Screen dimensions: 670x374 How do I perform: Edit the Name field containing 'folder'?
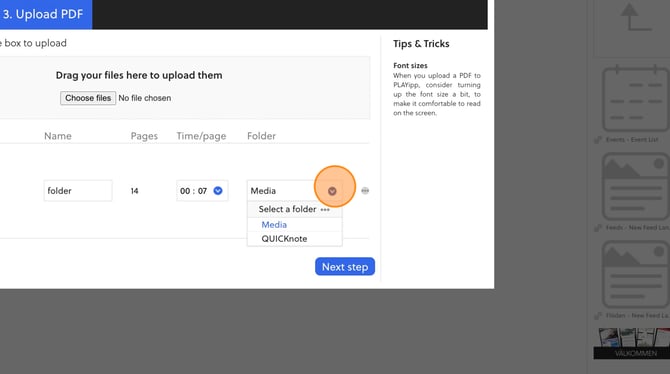click(x=78, y=191)
